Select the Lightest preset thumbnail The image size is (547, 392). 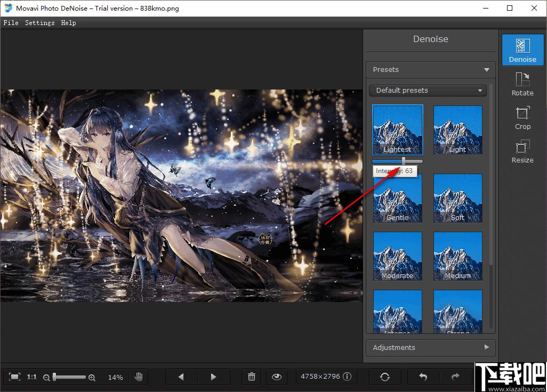pyautogui.click(x=397, y=129)
